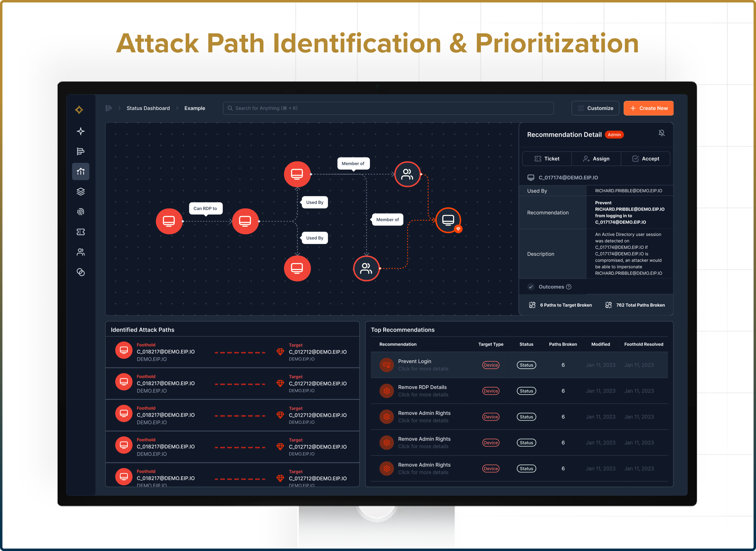Click the Remove RDP Details Status badge

click(x=526, y=391)
